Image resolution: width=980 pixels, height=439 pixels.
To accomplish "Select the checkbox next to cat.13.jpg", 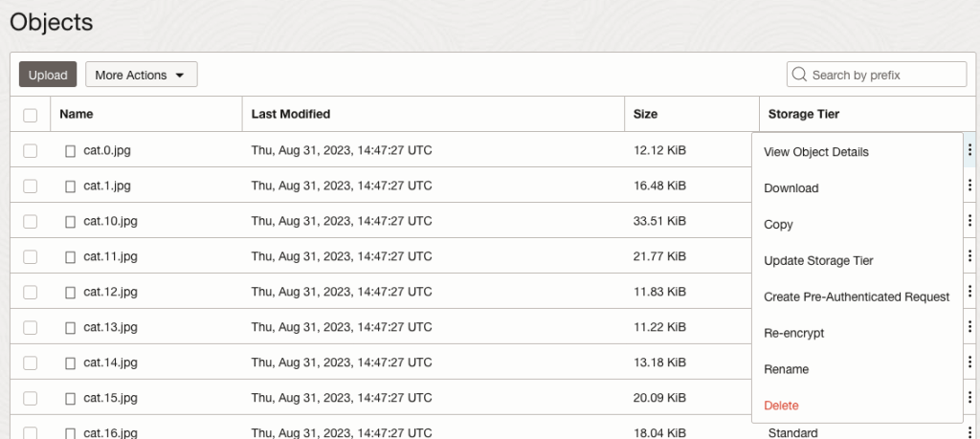I will pos(30,327).
